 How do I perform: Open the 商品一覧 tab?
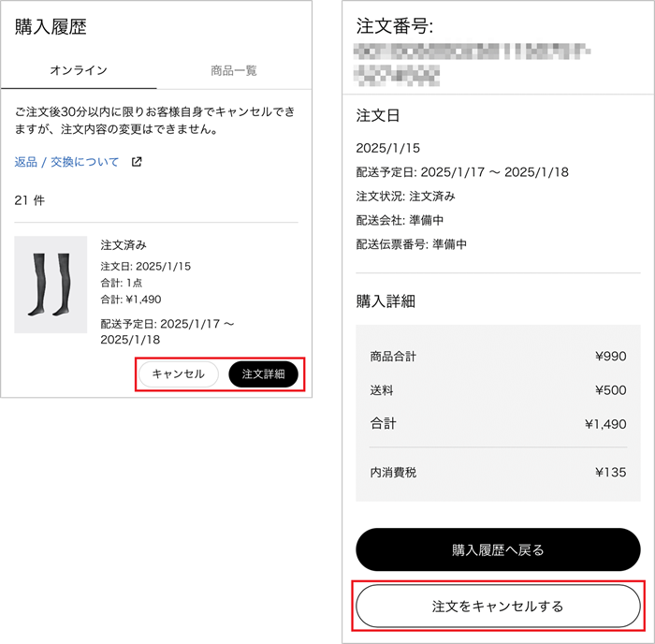pos(234,70)
